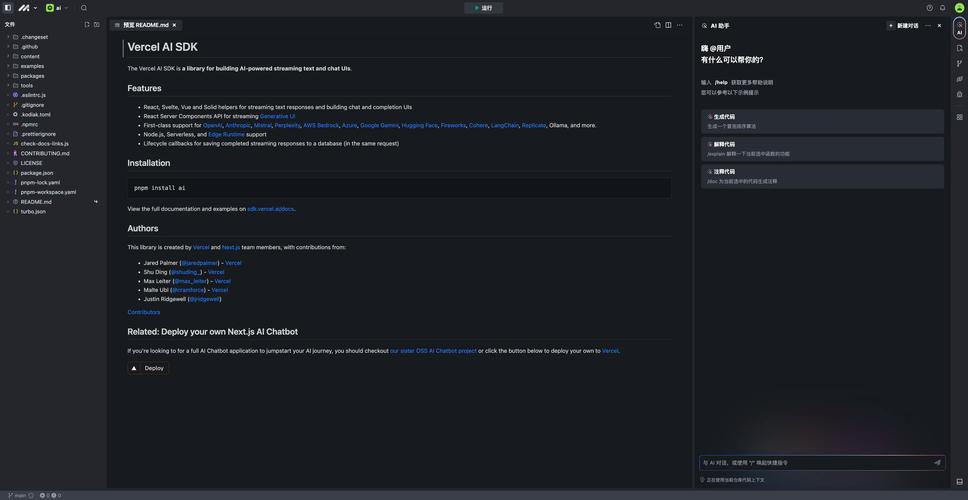The width and height of the screenshot is (968, 500).
Task: Open the Hugging Face link
Action: (x=419, y=125)
